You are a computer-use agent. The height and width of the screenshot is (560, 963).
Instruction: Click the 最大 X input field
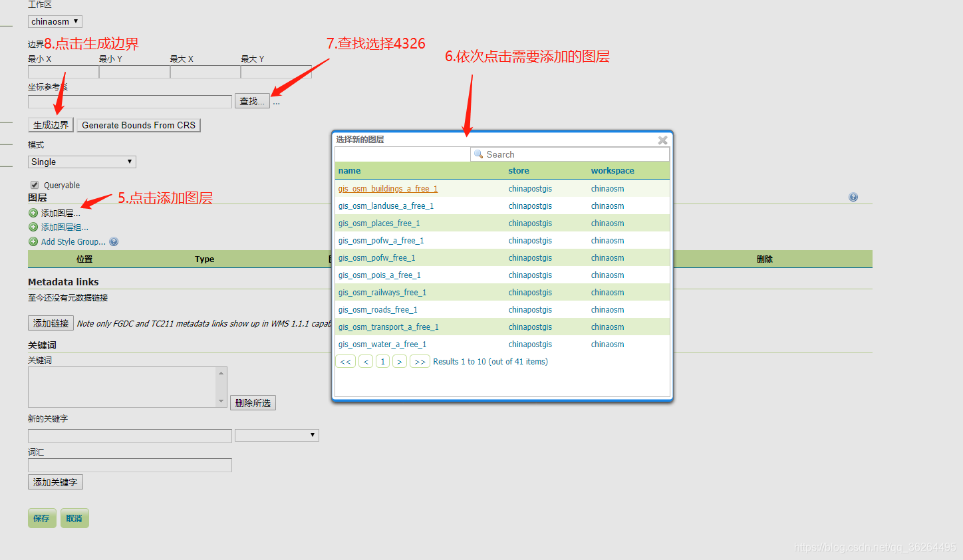click(x=206, y=72)
